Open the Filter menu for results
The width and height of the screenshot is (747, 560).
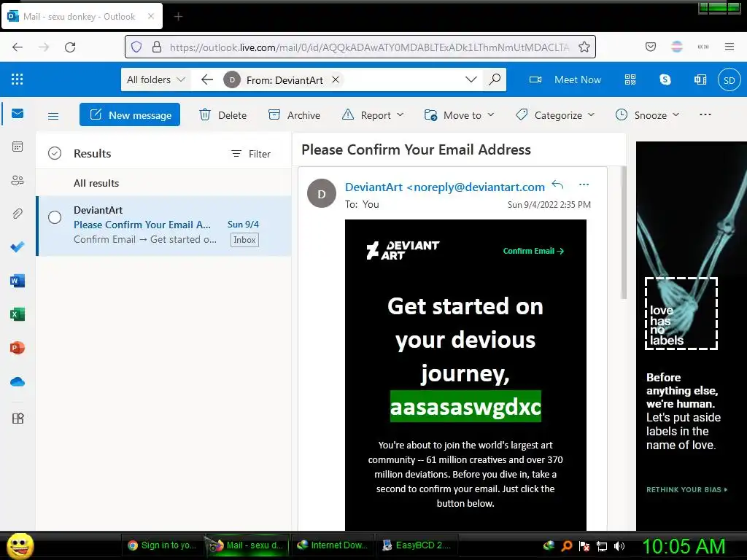(251, 154)
